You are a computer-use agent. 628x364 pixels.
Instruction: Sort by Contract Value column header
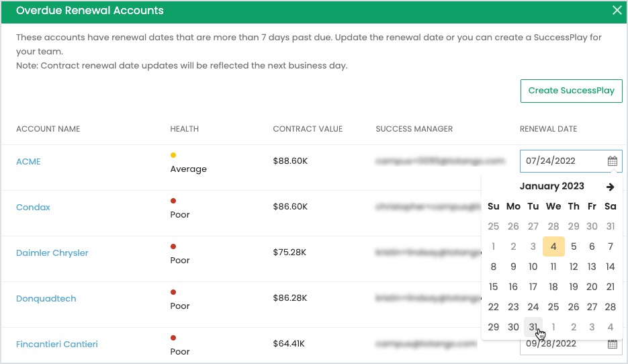click(308, 129)
